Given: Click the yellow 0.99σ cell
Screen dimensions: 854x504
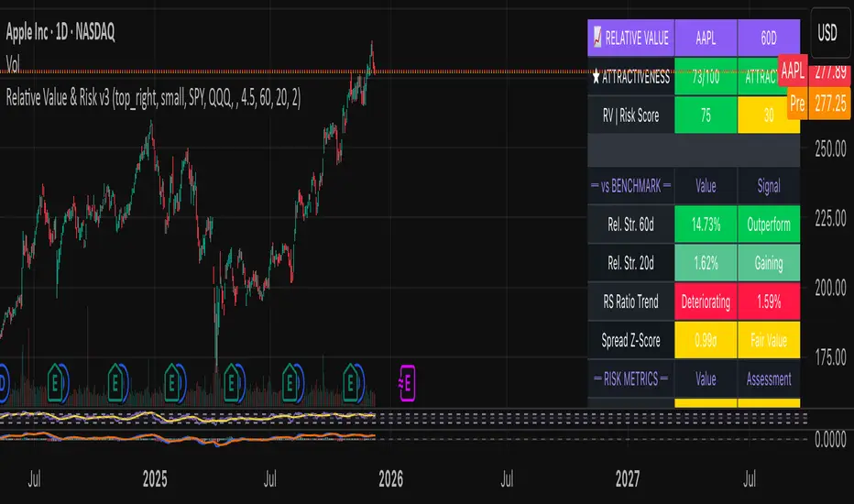Looking at the screenshot, I should (706, 340).
